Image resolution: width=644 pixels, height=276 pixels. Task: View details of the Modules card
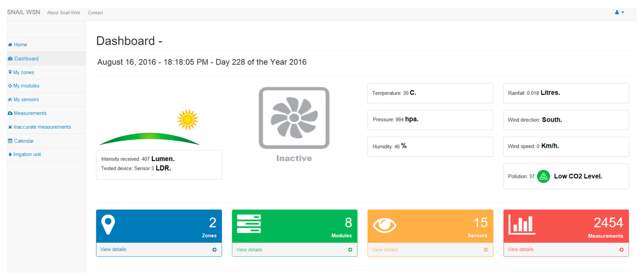(x=249, y=249)
